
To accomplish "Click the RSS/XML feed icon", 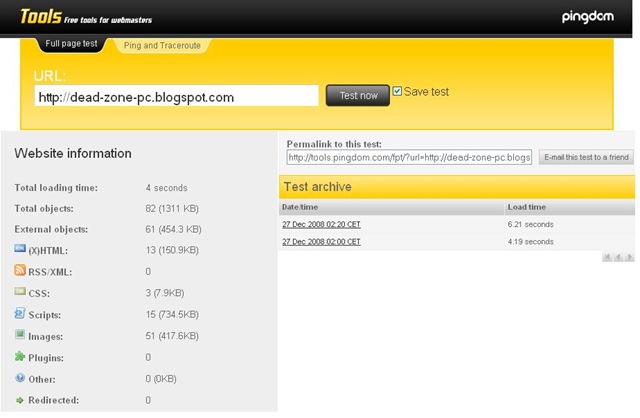I will point(20,270).
